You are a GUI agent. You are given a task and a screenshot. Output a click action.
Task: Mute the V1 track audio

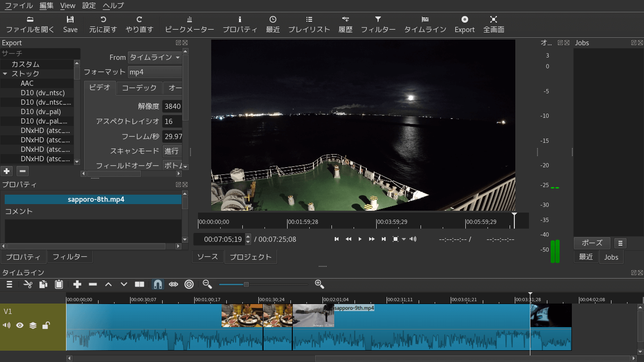tap(7, 325)
